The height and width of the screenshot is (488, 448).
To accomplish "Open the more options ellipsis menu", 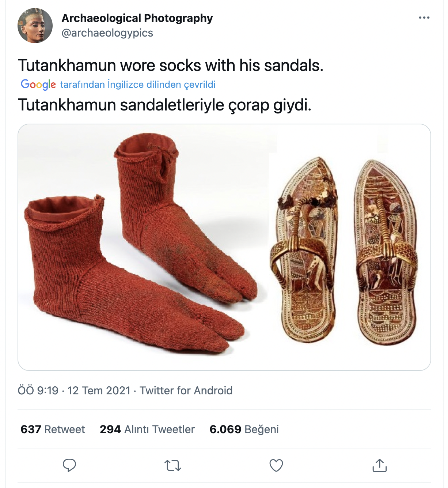I will (424, 18).
